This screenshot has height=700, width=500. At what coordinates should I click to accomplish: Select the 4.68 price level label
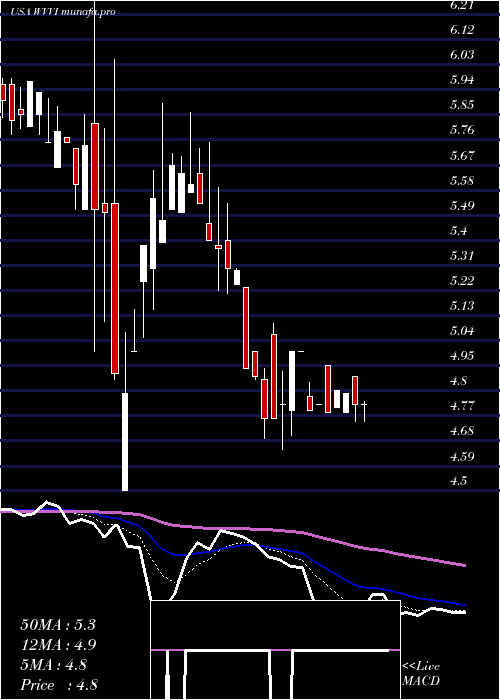462,431
